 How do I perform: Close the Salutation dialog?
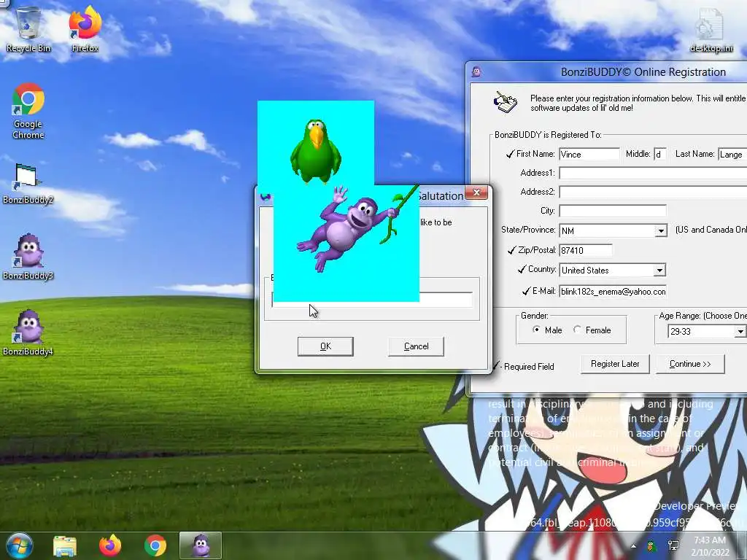tap(476, 192)
